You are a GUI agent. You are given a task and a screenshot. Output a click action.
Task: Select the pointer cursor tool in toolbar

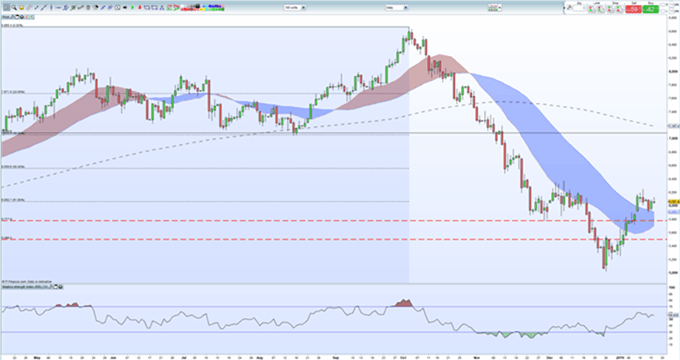pos(7,7)
